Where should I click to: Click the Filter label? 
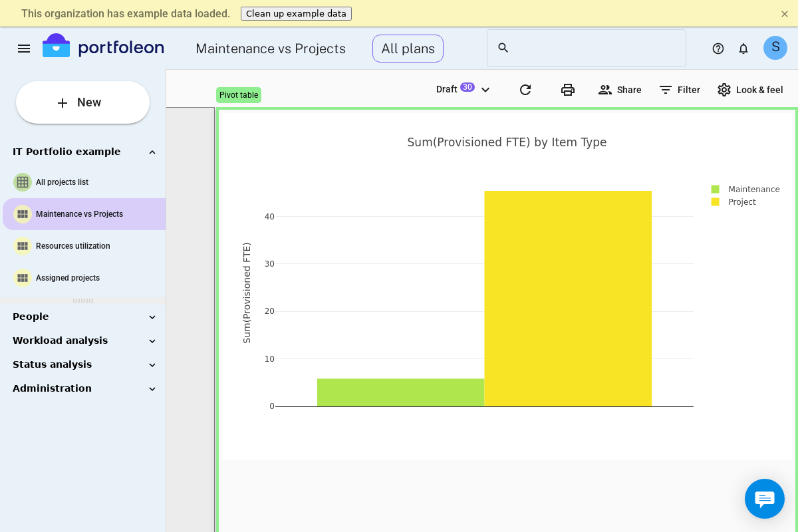click(x=689, y=90)
